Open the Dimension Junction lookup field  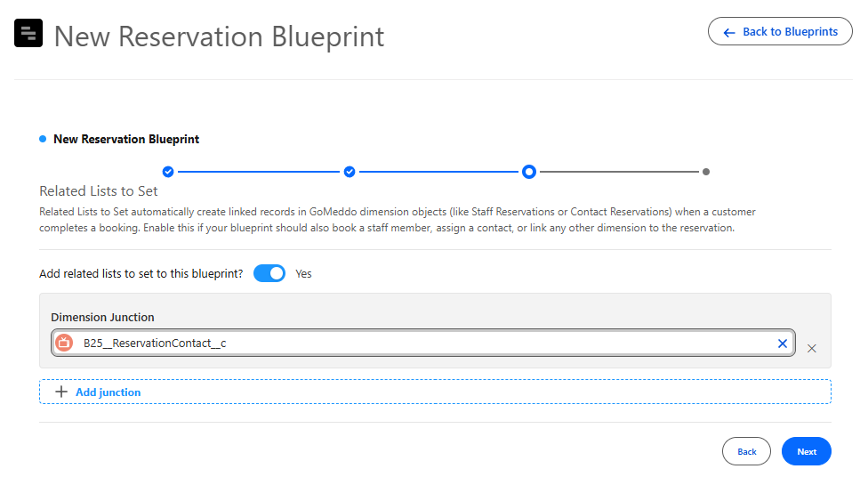point(423,343)
